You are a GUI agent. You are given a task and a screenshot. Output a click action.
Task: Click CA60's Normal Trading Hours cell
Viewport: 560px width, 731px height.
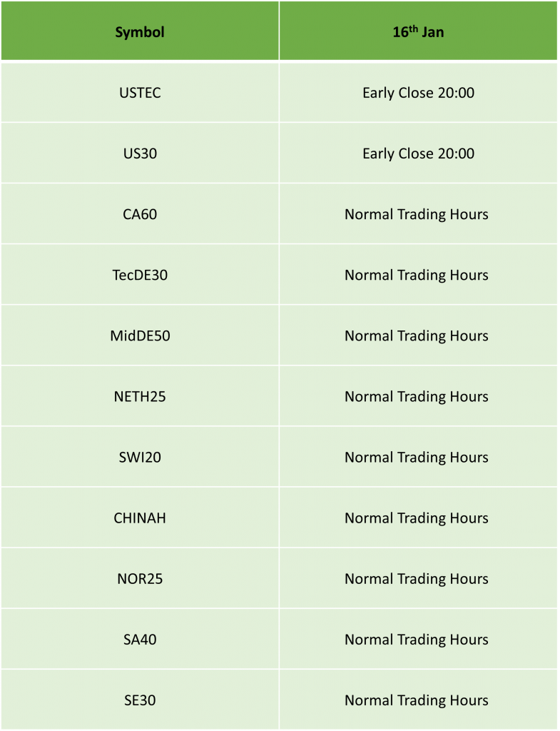tap(418, 214)
